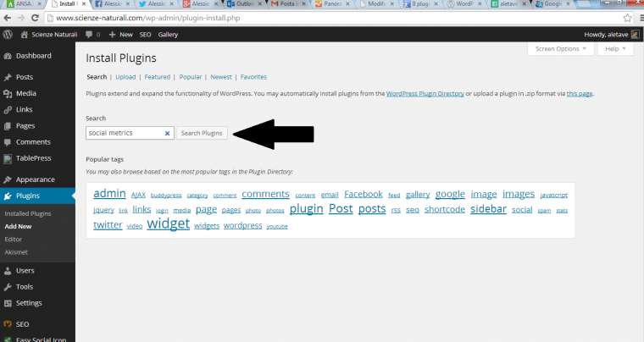The width and height of the screenshot is (644, 342).
Task: Click the 'admin' popular tag
Action: click(109, 194)
